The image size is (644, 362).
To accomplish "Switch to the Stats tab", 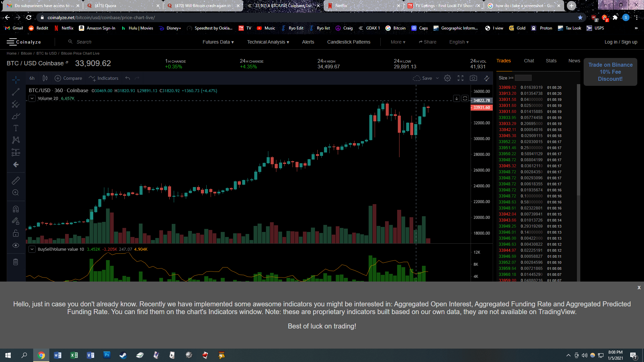I will [x=551, y=61].
